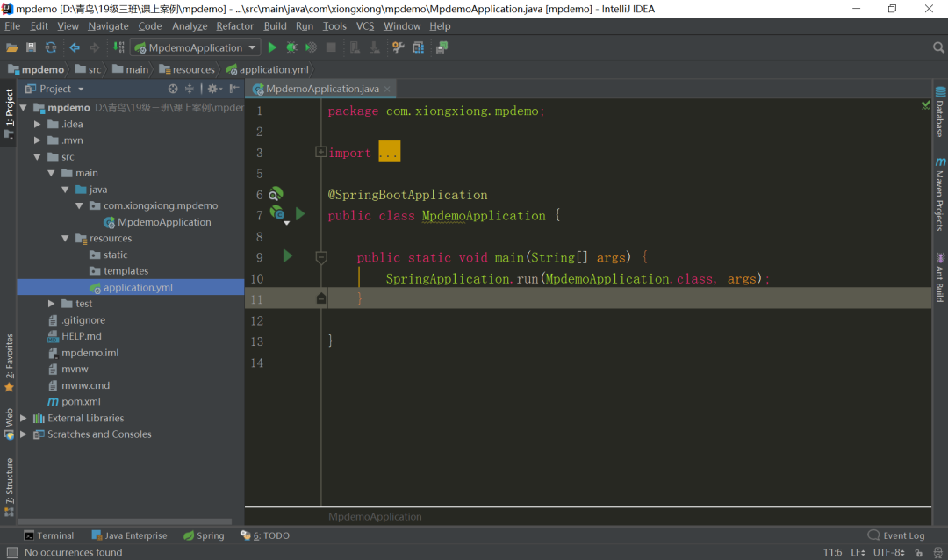The height and width of the screenshot is (560, 948).
Task: Click the Build Project binary icon
Action: 119,47
